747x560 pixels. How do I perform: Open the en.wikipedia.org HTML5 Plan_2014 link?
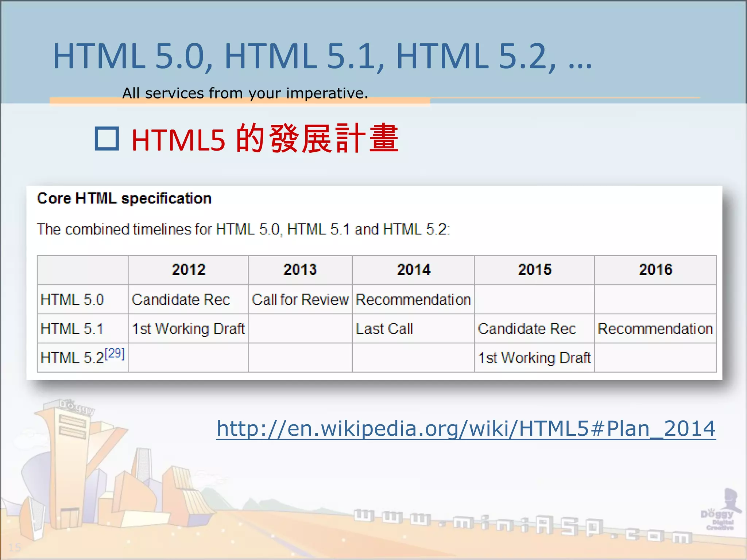tap(466, 428)
